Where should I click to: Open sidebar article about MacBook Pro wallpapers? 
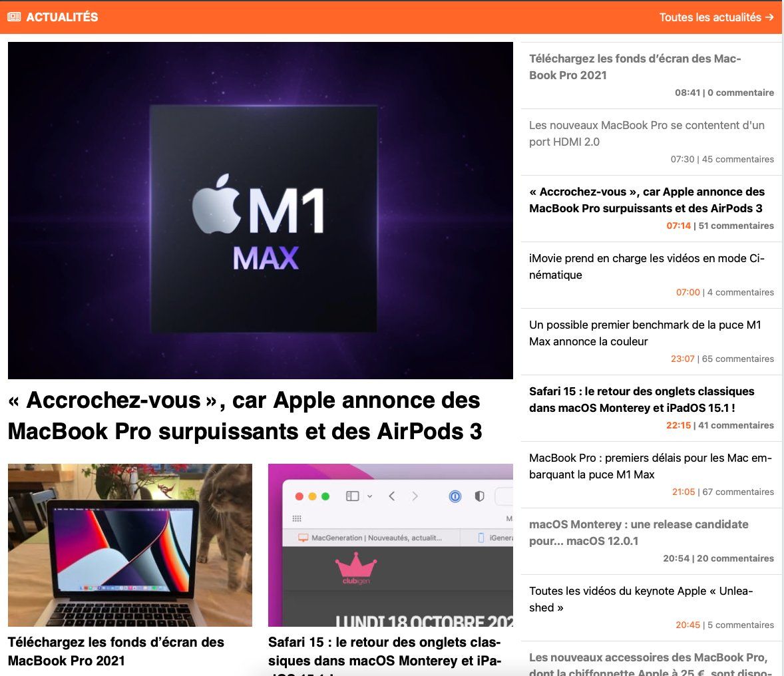tap(635, 67)
